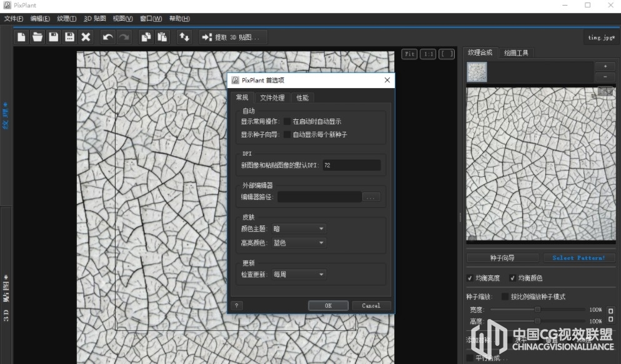
Task: Open the check for updates (检查更新) dropdown
Action: [x=299, y=274]
